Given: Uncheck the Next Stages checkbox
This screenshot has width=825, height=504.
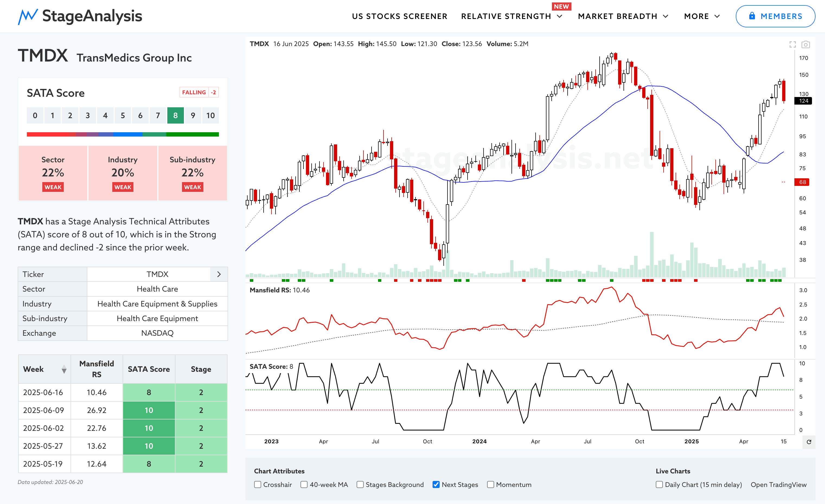Looking at the screenshot, I should pos(436,484).
